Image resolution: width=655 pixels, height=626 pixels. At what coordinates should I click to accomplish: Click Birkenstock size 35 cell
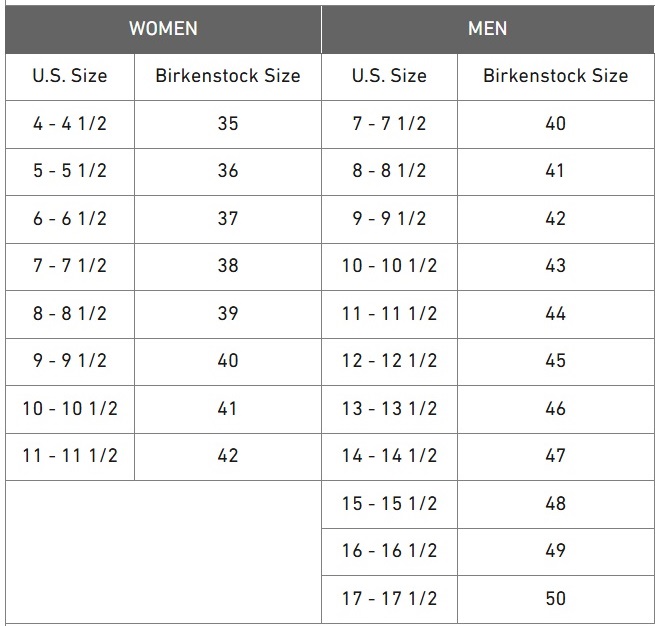[228, 124]
